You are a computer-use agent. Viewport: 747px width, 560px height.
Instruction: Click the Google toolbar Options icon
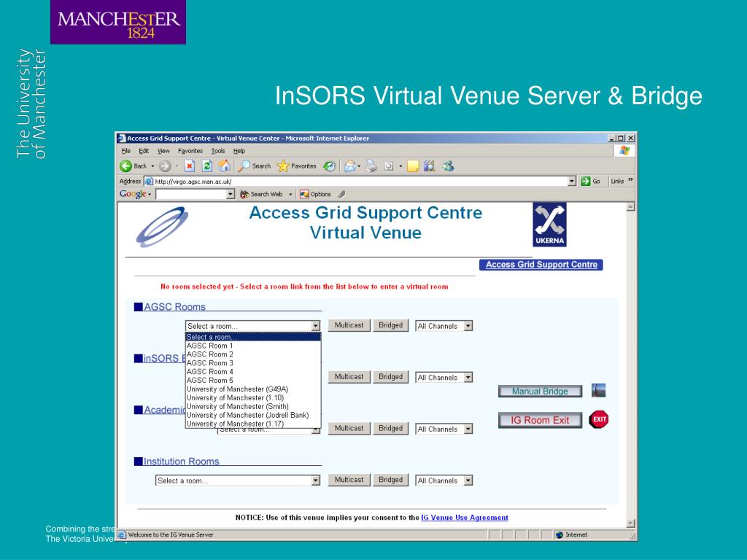(304, 194)
